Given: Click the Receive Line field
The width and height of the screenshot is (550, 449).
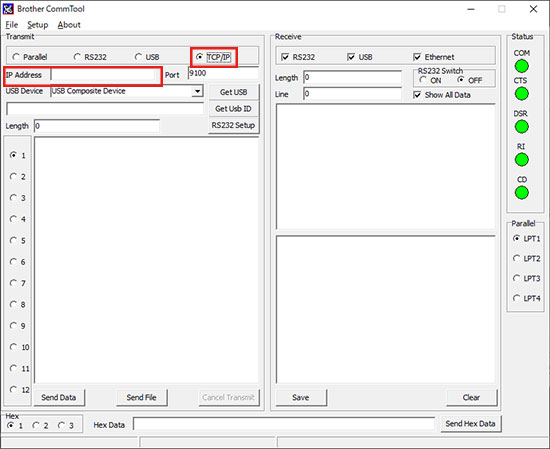Looking at the screenshot, I should coord(353,94).
